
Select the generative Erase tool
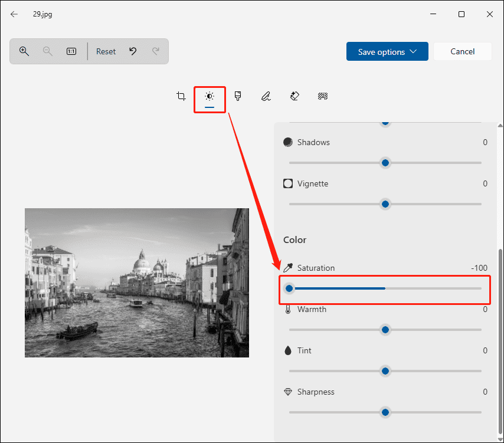coord(294,96)
